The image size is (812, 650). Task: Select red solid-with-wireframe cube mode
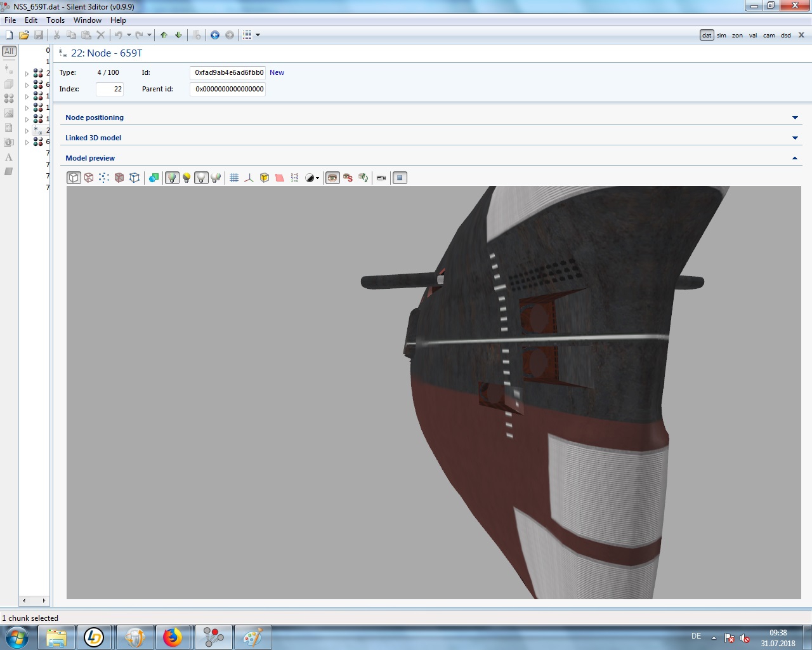click(119, 178)
